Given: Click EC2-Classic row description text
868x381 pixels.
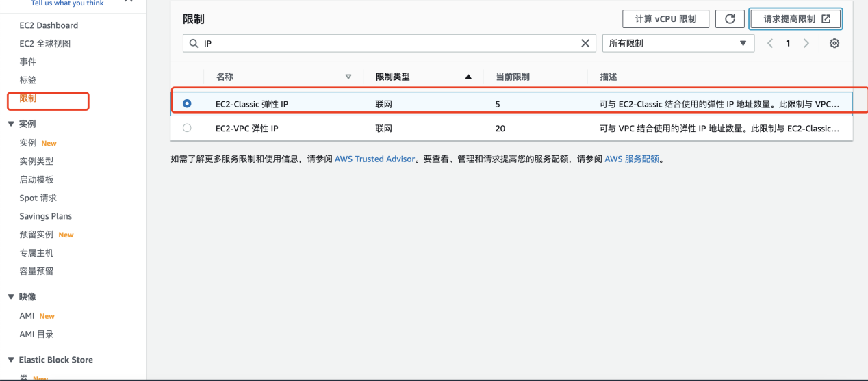Looking at the screenshot, I should click(719, 104).
